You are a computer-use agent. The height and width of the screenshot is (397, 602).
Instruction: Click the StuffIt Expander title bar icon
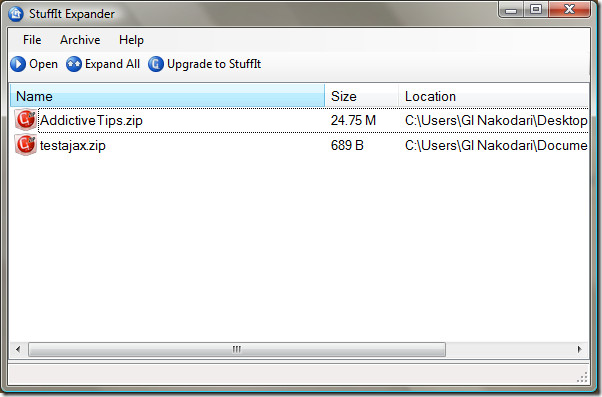pos(16,14)
